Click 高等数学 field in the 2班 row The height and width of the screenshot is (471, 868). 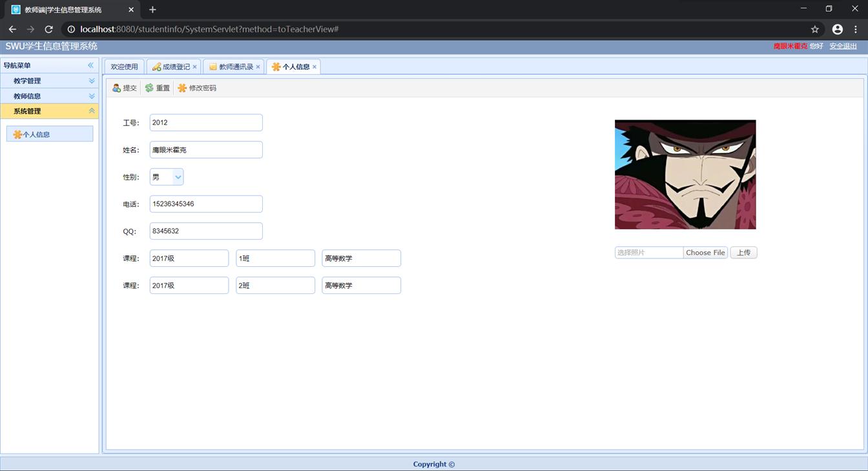point(362,286)
